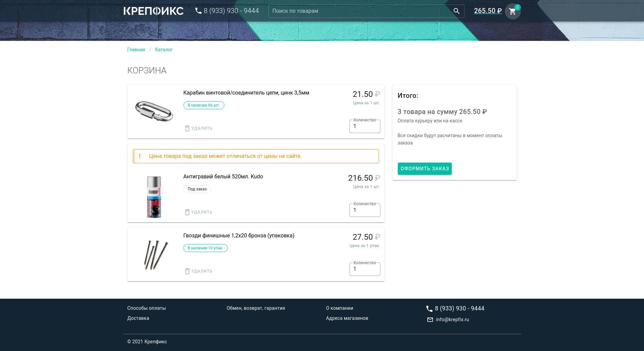This screenshot has height=351, width=644.
Task: Edit quantity field for the carabiner
Action: tap(365, 127)
